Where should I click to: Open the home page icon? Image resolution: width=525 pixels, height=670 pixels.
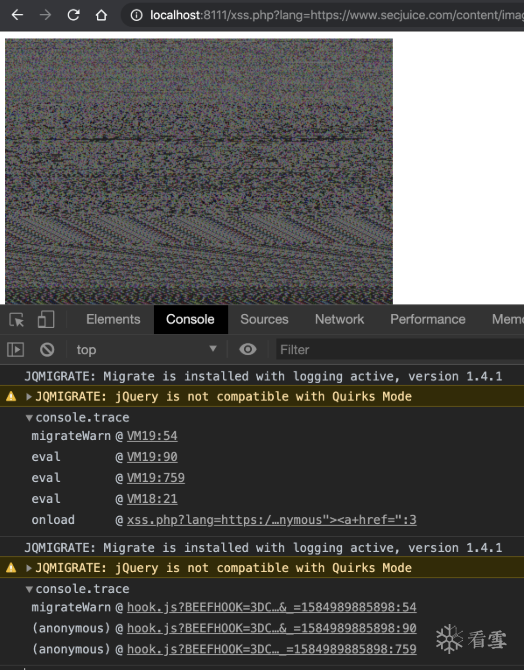pyautogui.click(x=101, y=15)
